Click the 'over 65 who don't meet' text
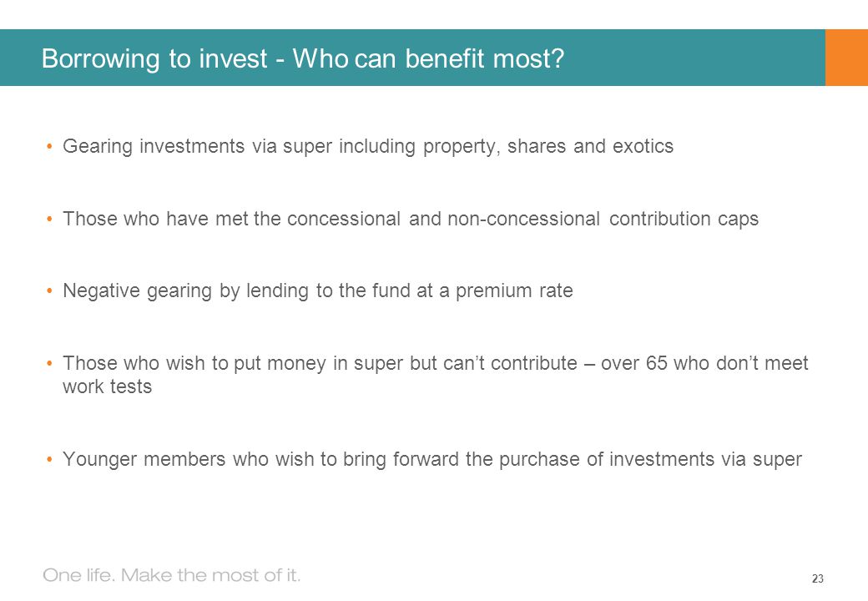This screenshot has width=868, height=601. point(704,363)
